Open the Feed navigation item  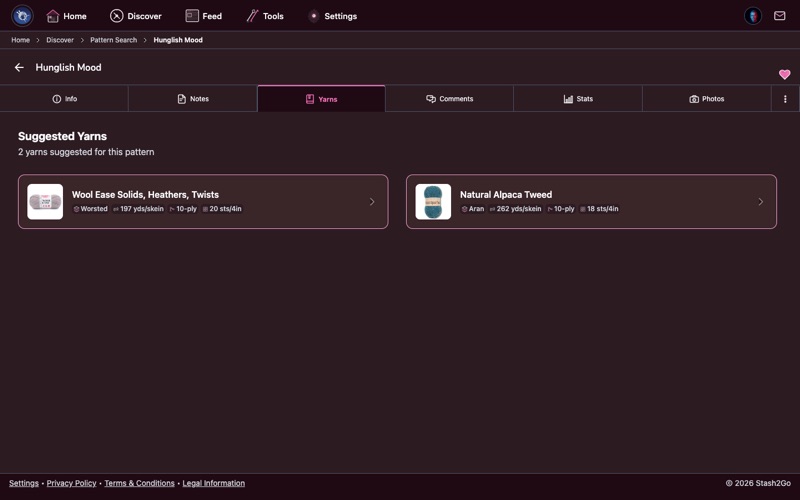[203, 16]
